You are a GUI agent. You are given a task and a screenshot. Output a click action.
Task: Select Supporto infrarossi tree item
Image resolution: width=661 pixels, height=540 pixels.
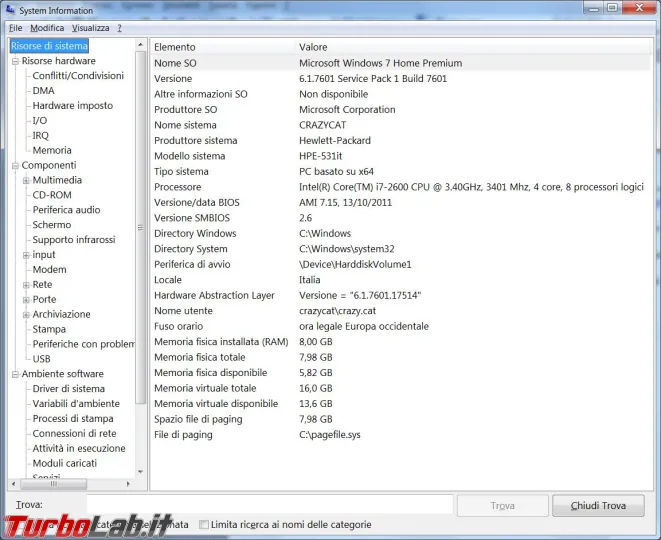click(x=74, y=239)
